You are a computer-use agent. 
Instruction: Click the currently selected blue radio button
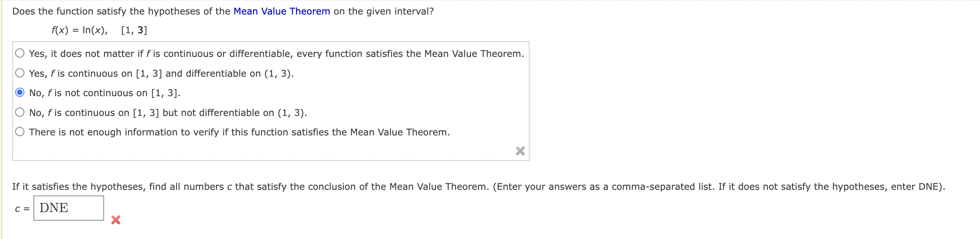click(x=20, y=92)
